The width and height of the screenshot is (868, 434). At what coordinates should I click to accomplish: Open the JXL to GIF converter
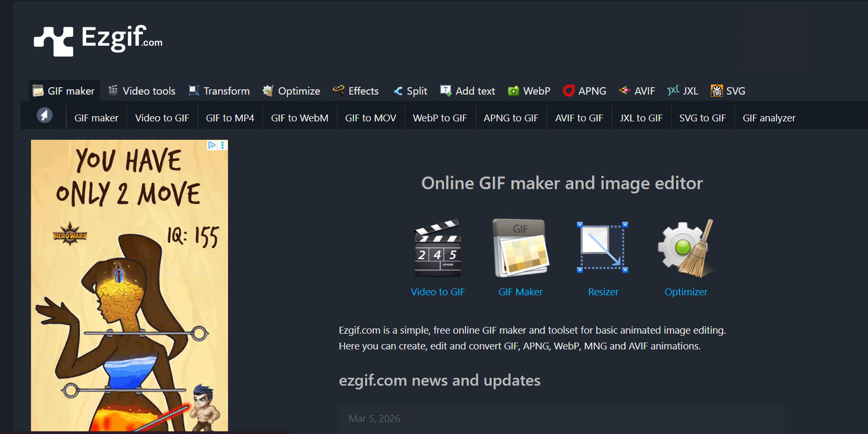(x=641, y=118)
